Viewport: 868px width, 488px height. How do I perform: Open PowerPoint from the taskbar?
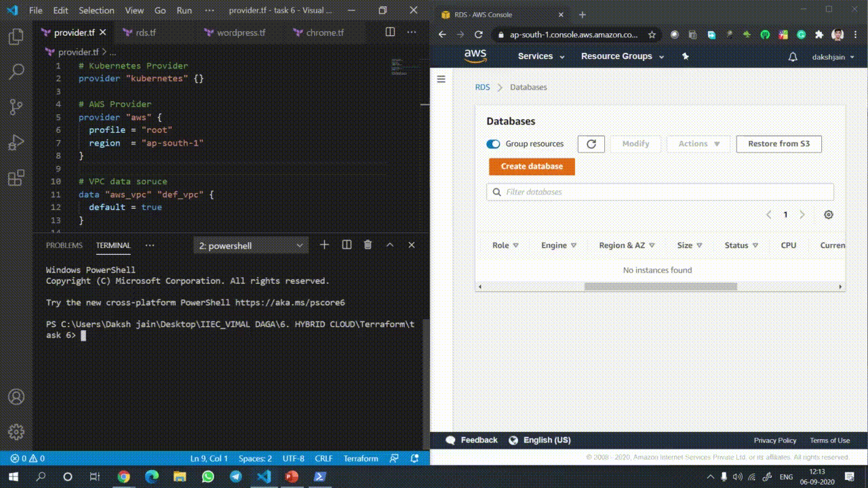292,476
